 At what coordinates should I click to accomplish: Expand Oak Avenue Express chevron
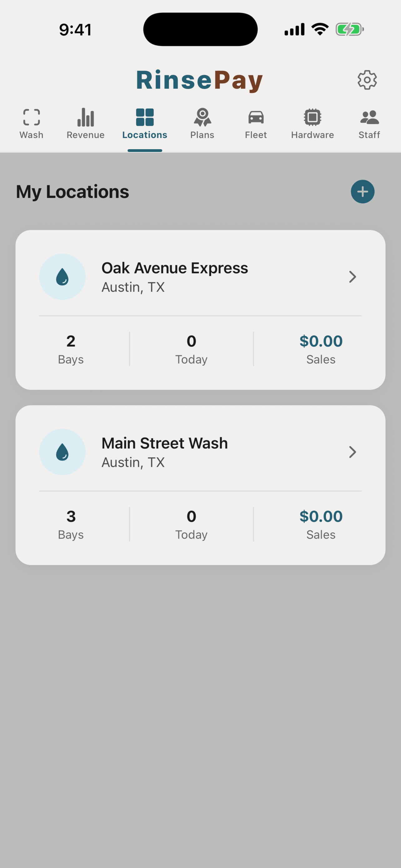[352, 277]
